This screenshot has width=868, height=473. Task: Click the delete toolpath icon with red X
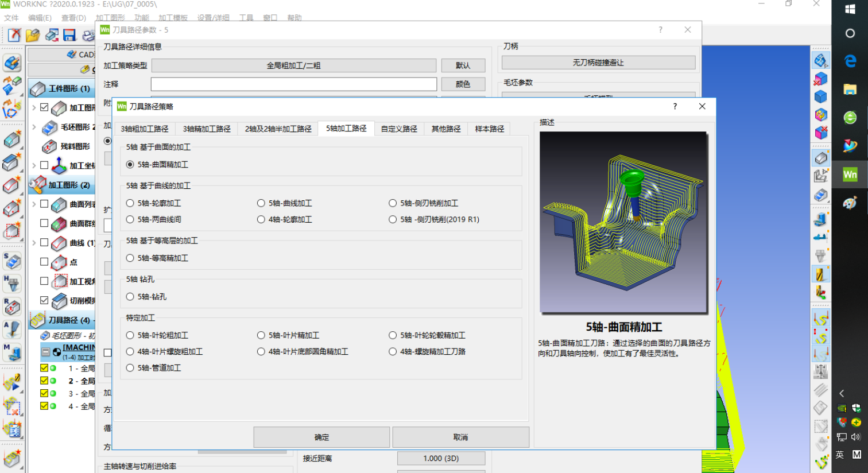coord(12,406)
